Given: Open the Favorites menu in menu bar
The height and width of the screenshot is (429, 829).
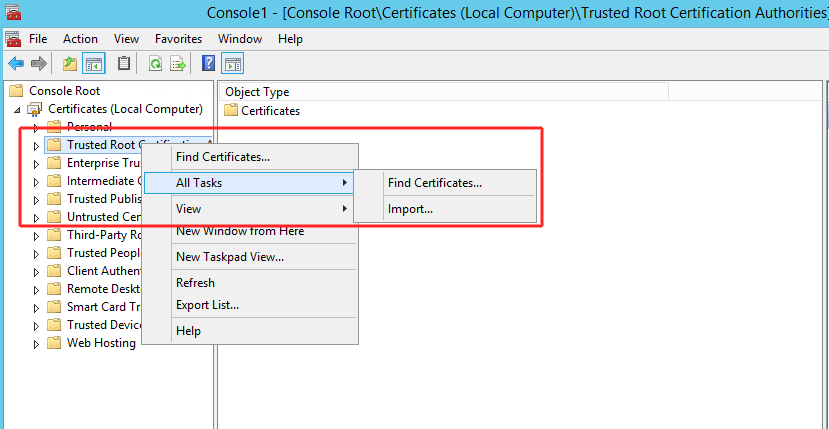Looking at the screenshot, I should [x=178, y=39].
